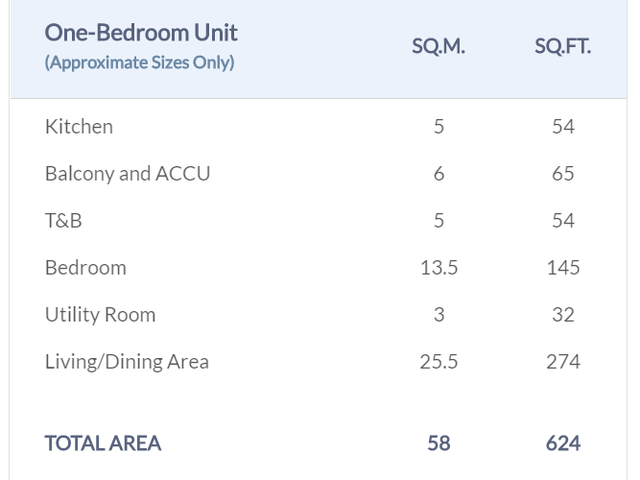Select the Balcony and ACCU row label
Screen dimensions: 640x480
pyautogui.click(x=127, y=173)
